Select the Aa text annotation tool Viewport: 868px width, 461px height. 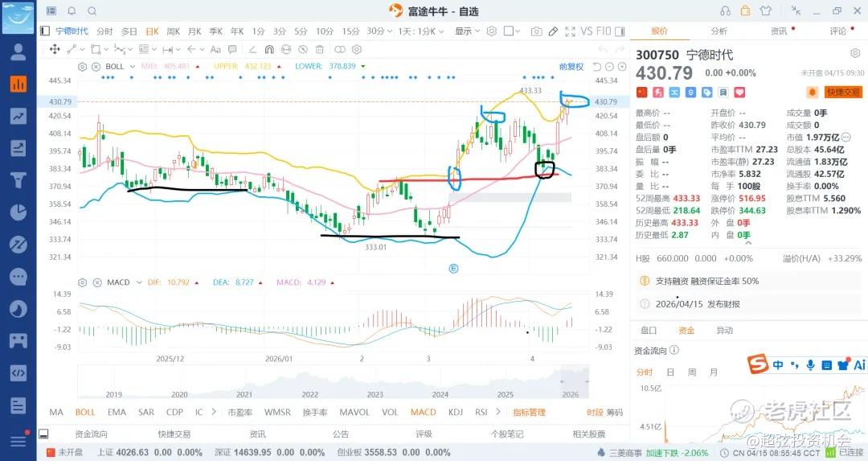[x=216, y=49]
